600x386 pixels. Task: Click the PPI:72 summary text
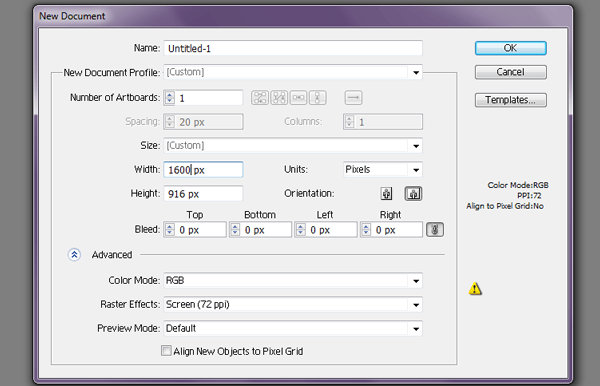[x=529, y=195]
